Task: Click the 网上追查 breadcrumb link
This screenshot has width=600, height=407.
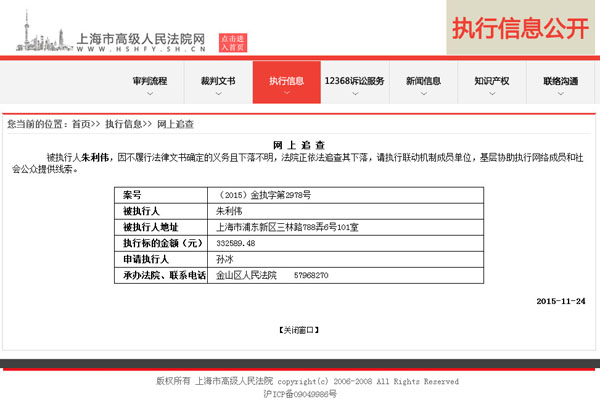Action: (x=176, y=124)
